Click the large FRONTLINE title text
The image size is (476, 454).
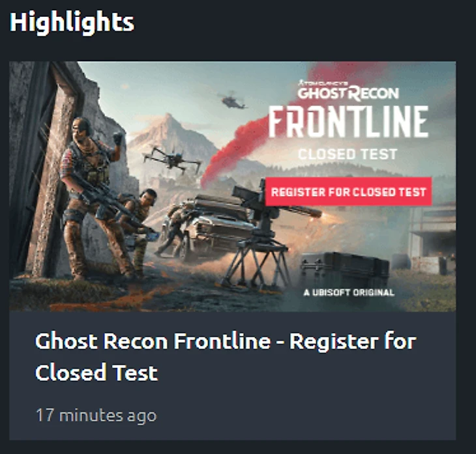[348, 122]
